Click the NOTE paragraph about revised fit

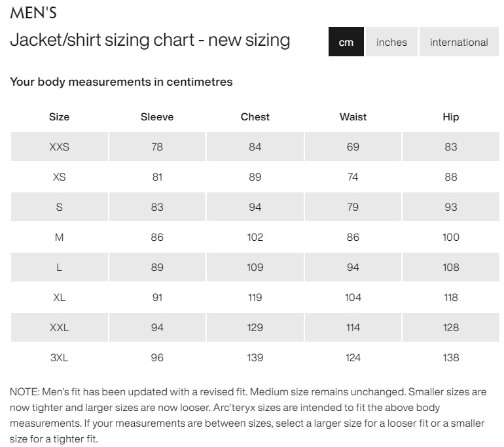(x=249, y=416)
